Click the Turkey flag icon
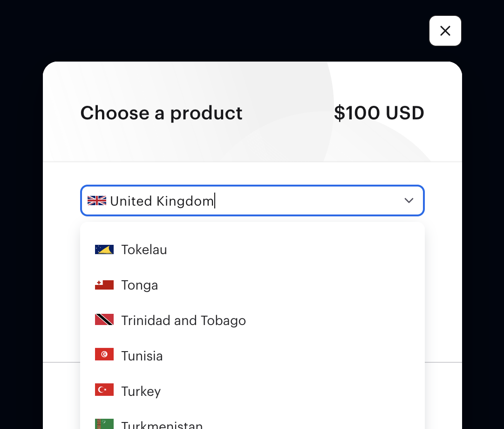 [x=104, y=389]
